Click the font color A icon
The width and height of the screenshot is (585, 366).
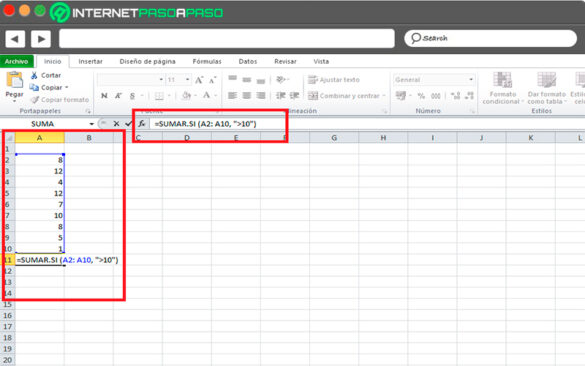206,96
